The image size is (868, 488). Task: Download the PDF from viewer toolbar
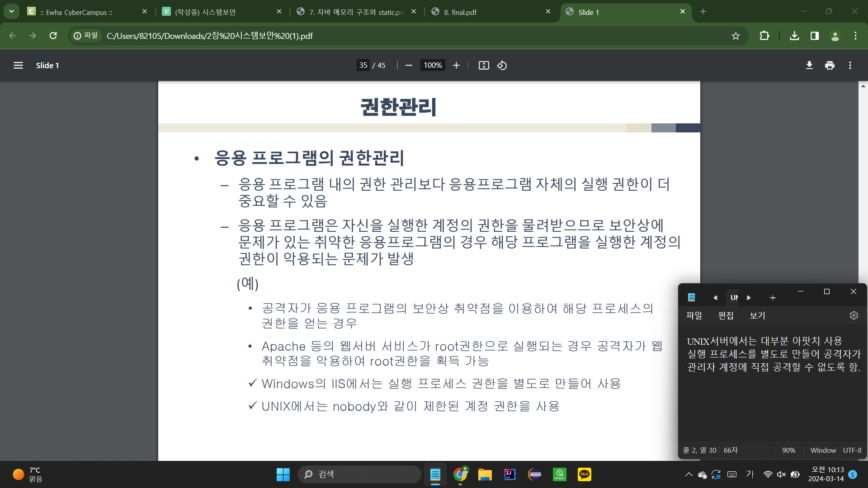(x=809, y=66)
